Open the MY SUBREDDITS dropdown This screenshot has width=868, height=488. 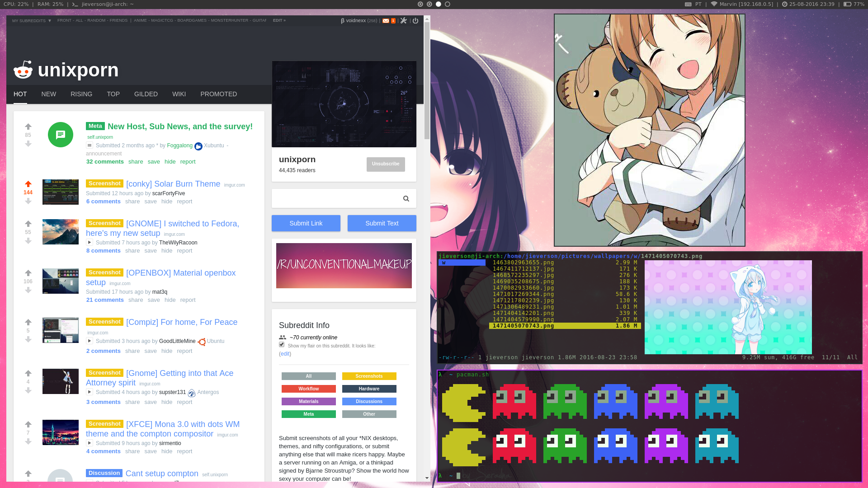click(32, 21)
